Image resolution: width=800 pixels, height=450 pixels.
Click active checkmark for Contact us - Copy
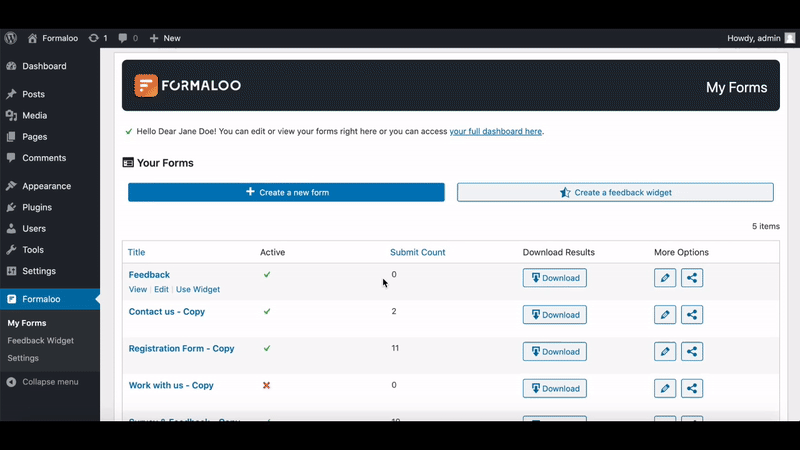click(267, 311)
